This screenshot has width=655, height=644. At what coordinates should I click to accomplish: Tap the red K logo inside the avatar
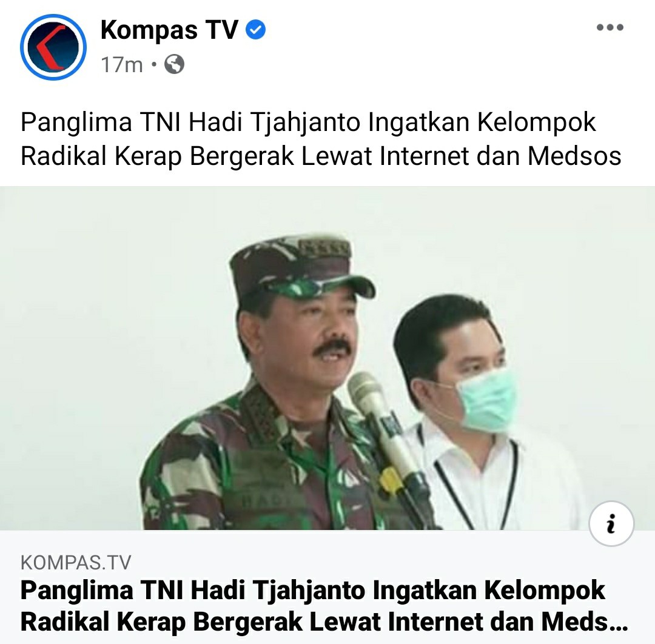(x=50, y=47)
